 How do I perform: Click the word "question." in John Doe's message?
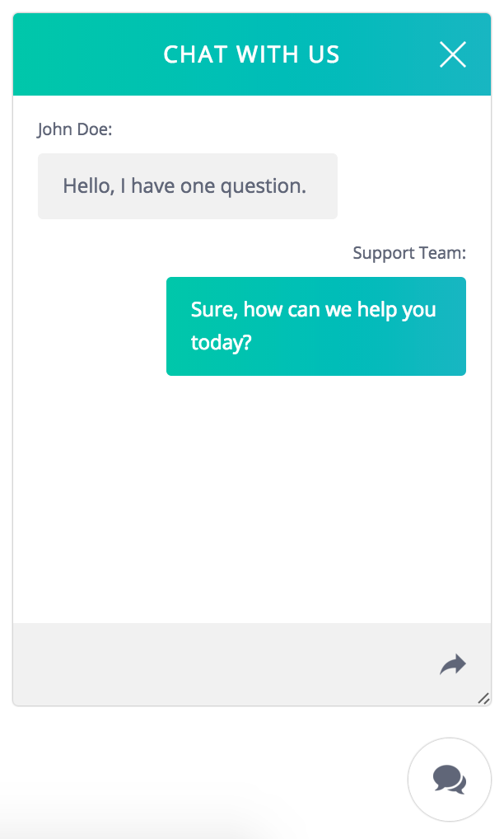click(263, 186)
